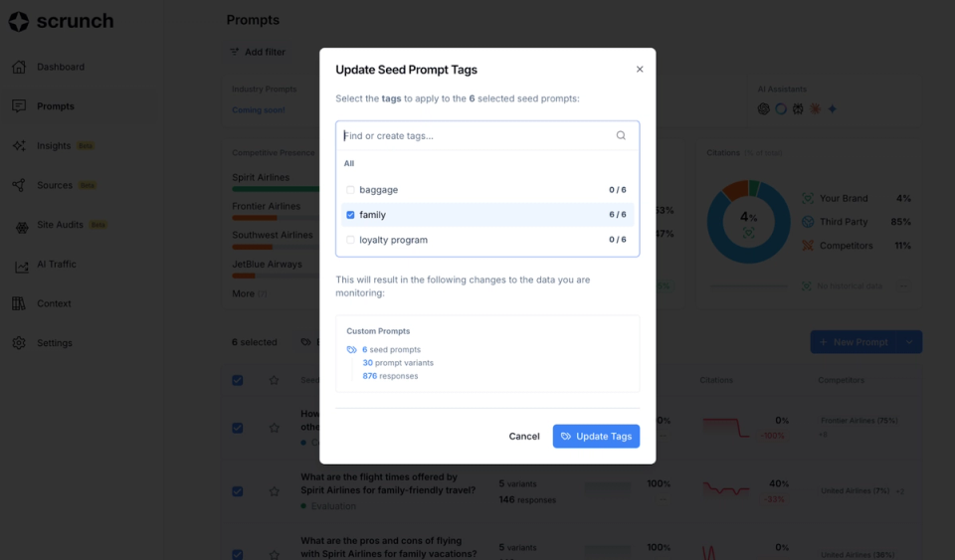Click the Sources share icon
Image resolution: width=955 pixels, height=560 pixels.
[19, 185]
